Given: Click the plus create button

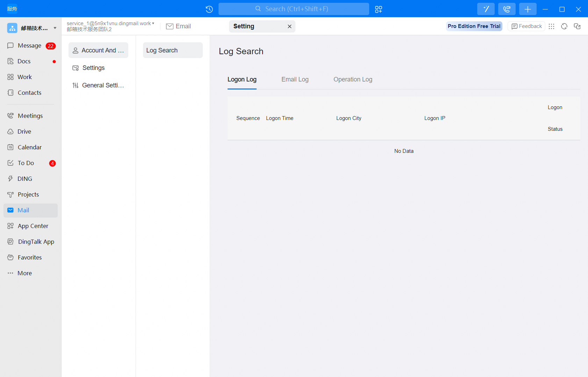Looking at the screenshot, I should click(528, 9).
